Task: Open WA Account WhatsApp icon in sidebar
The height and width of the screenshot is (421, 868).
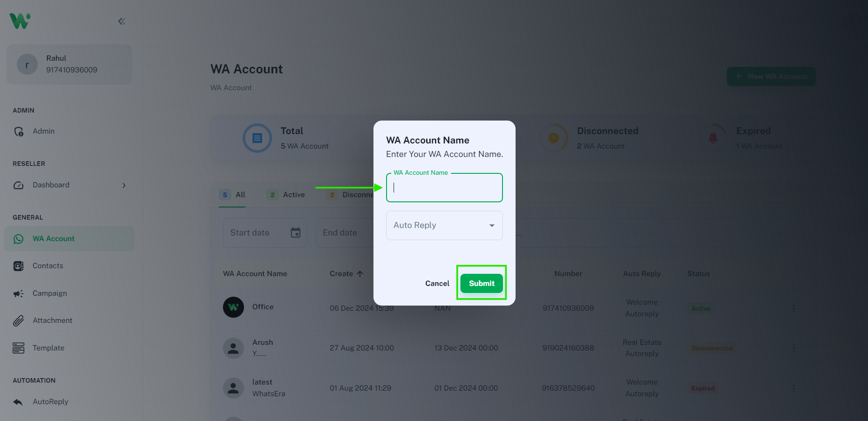Action: click(19, 239)
